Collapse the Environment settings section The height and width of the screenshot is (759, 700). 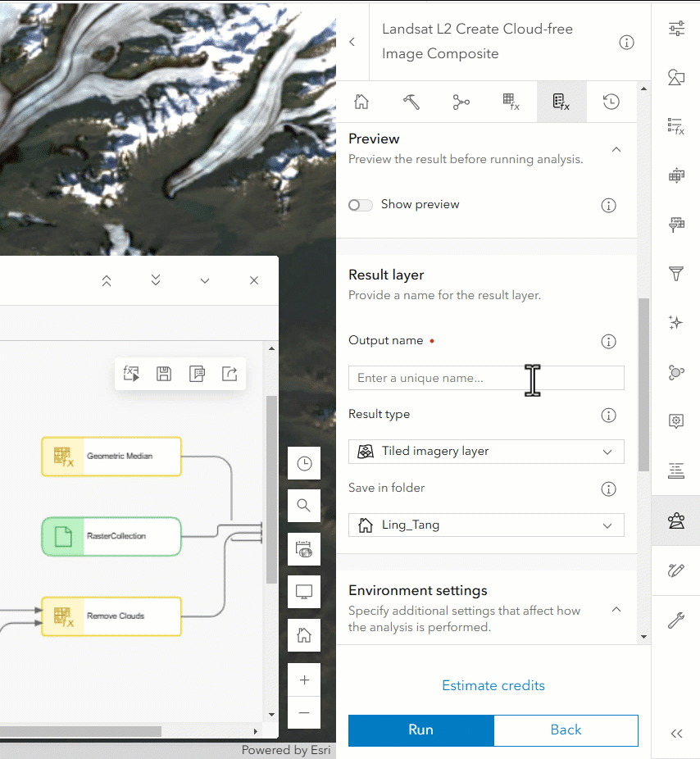pyautogui.click(x=616, y=610)
